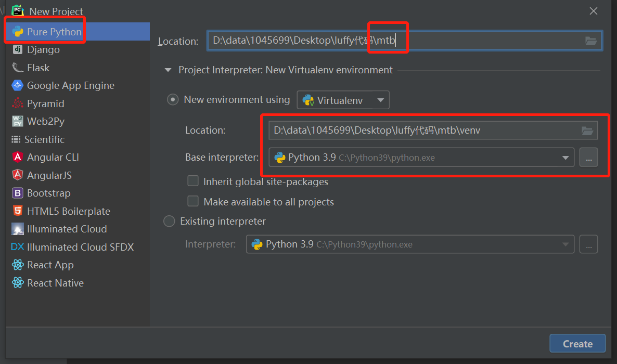Enable Inherit global site-packages checkbox
617x364 pixels.
[x=193, y=181]
